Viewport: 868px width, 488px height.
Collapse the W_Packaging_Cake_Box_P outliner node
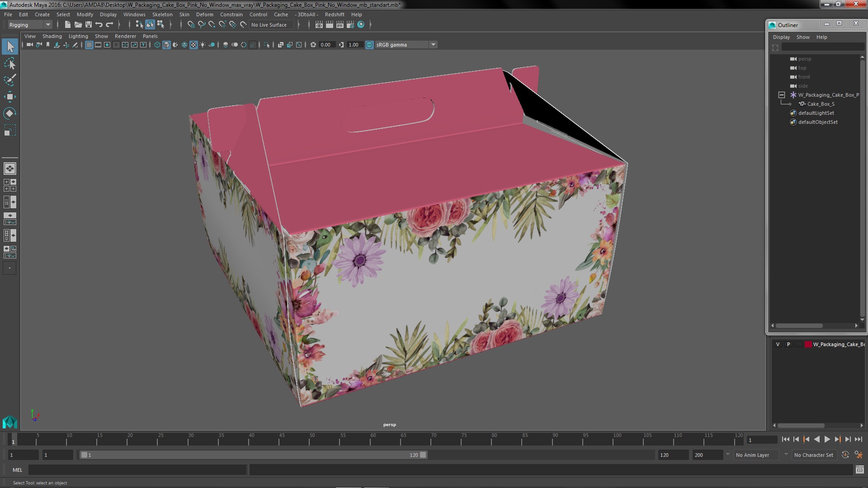(781, 95)
